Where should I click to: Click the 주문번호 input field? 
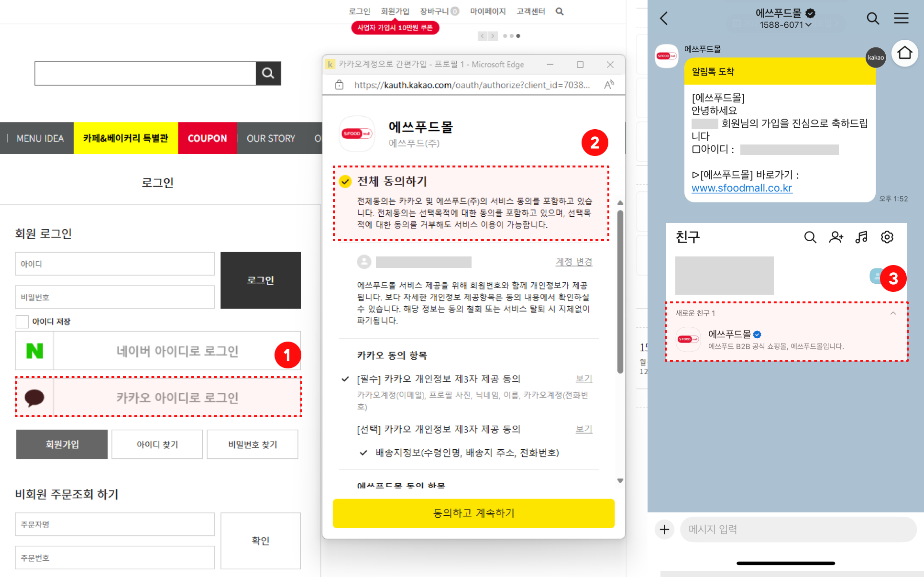[115, 558]
